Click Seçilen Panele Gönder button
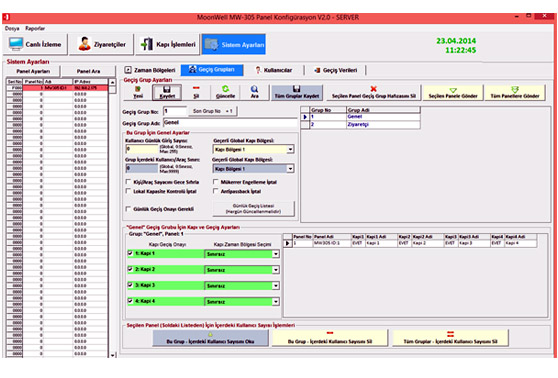The height and width of the screenshot is (378, 558). click(x=453, y=92)
